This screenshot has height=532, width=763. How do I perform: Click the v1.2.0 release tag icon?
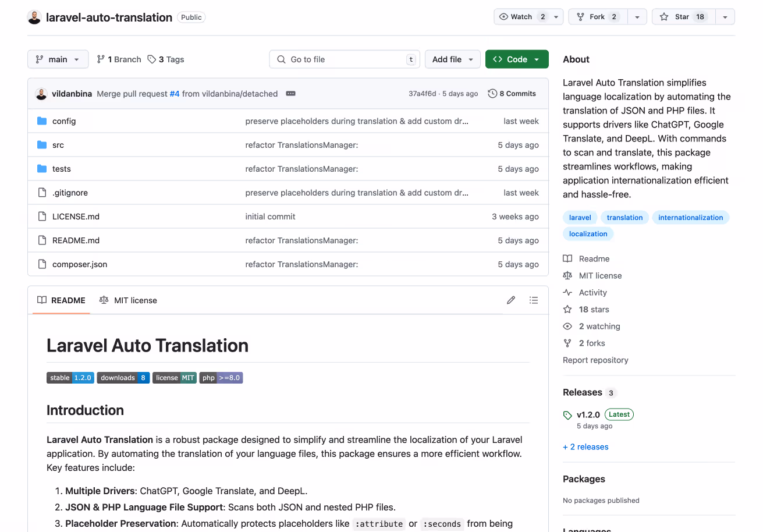pyautogui.click(x=567, y=416)
